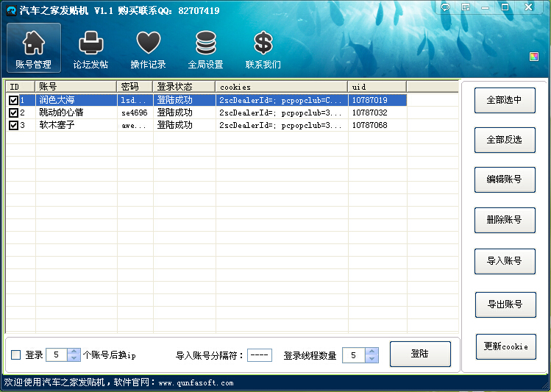Open the rainbow color skin picker
The image size is (551, 392).
534,57
